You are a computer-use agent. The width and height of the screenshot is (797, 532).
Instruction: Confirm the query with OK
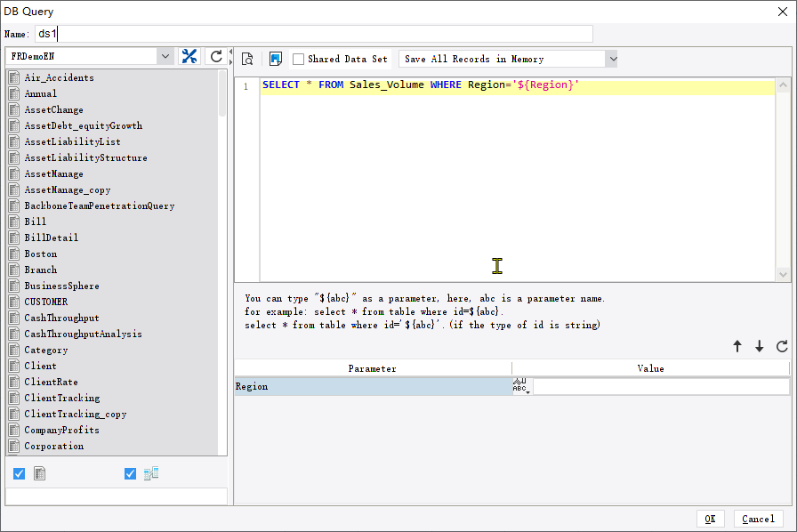coord(709,519)
